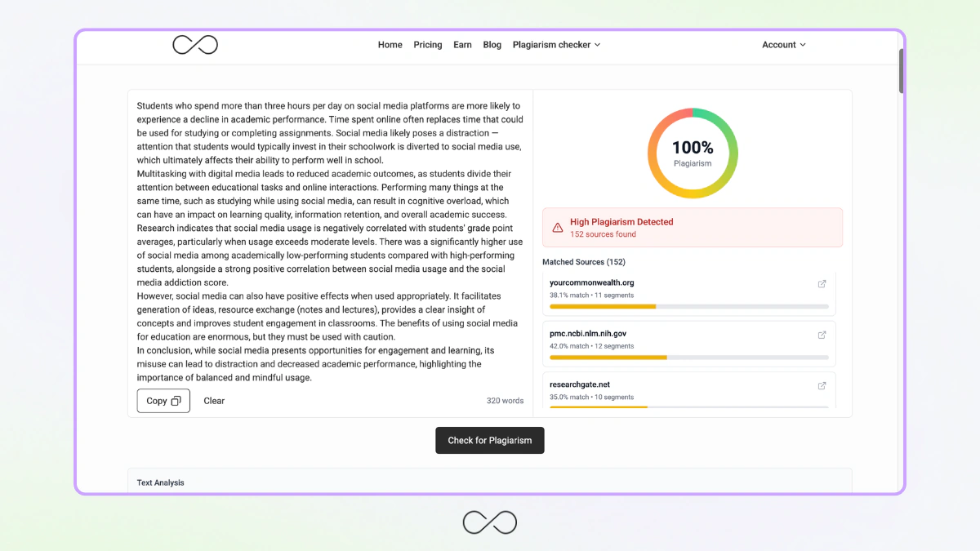Click '35.0% match • 10 segments' text

(591, 397)
